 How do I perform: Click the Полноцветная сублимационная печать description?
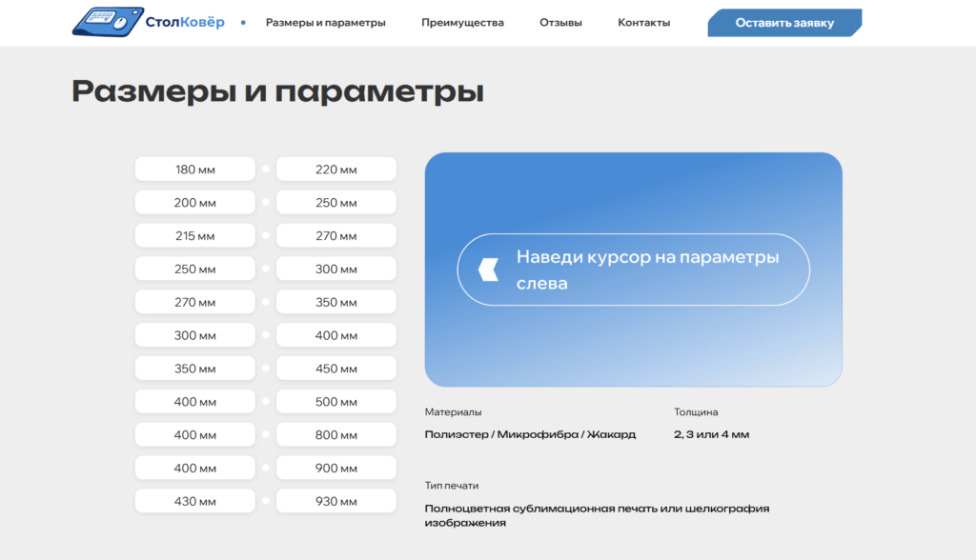pos(597,515)
